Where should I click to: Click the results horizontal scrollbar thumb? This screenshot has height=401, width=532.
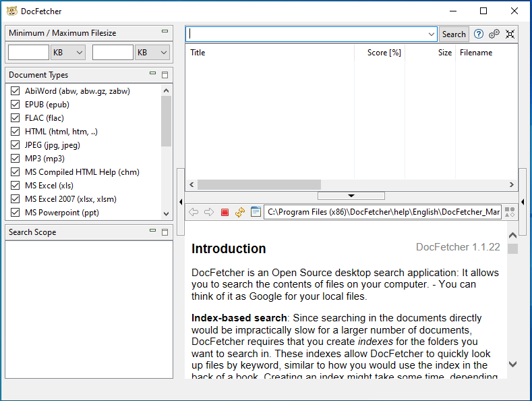(259, 184)
